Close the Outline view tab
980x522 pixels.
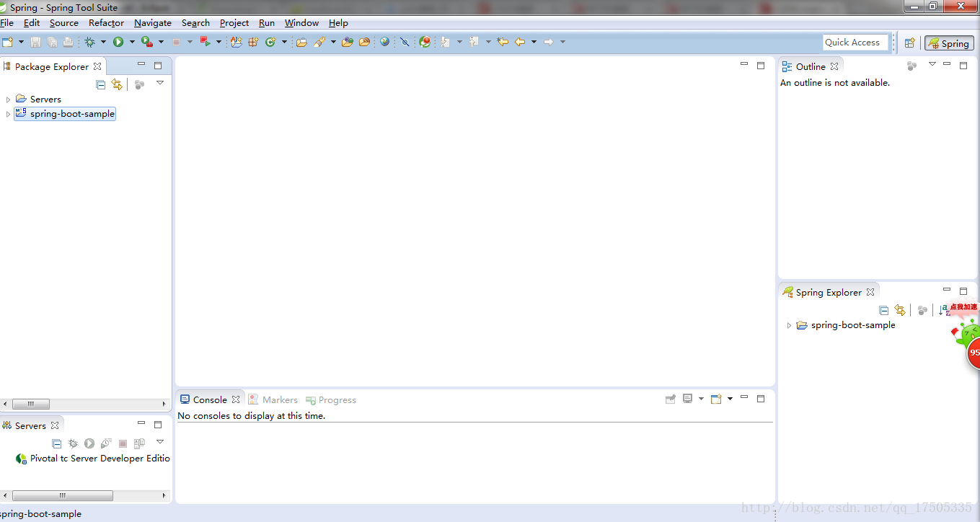coord(834,66)
